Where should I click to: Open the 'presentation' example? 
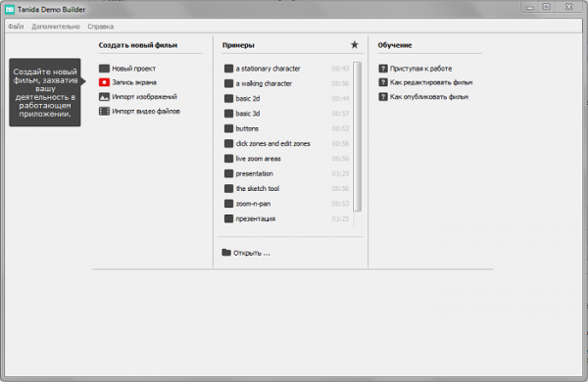click(x=254, y=173)
